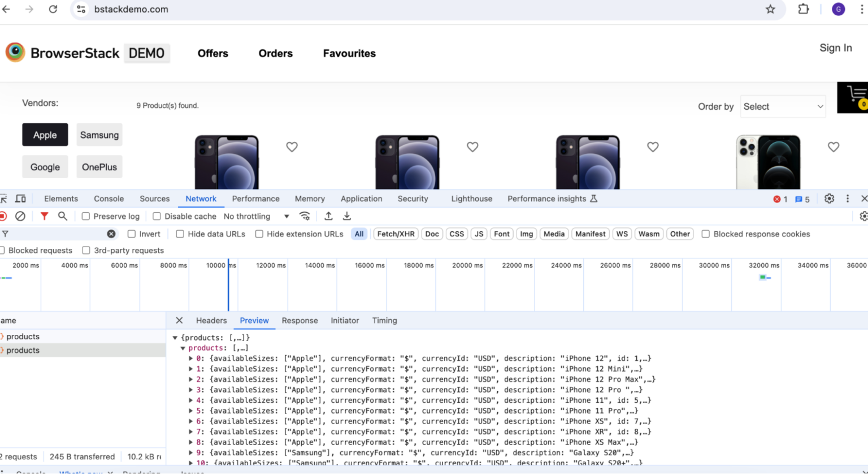Open DevTools settings gear

click(x=829, y=199)
